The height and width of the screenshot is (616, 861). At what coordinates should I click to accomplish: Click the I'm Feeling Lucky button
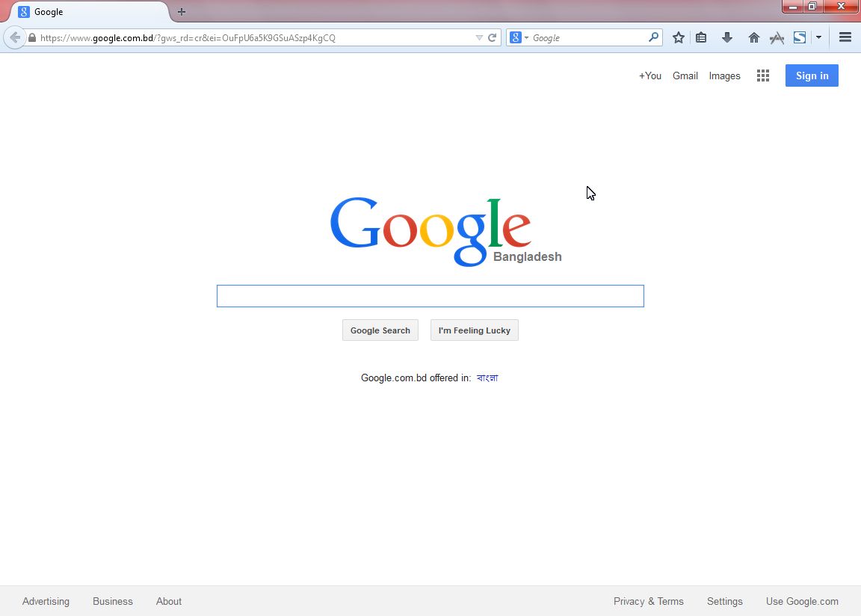tap(474, 330)
